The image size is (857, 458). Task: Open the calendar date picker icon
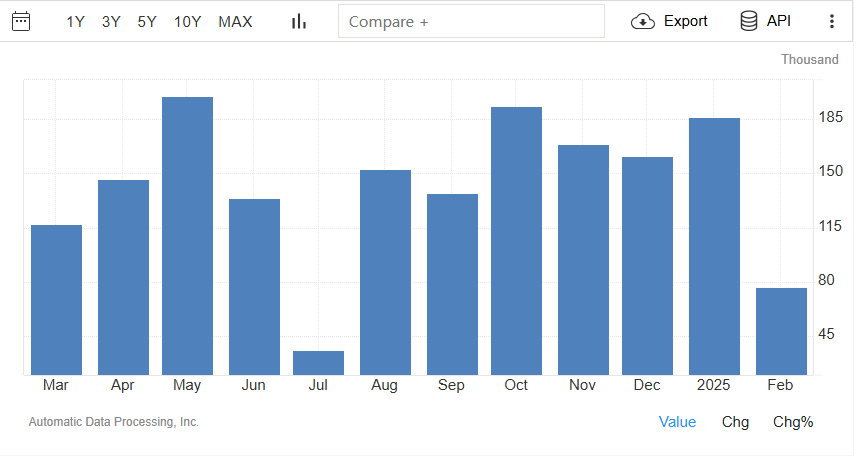20,21
